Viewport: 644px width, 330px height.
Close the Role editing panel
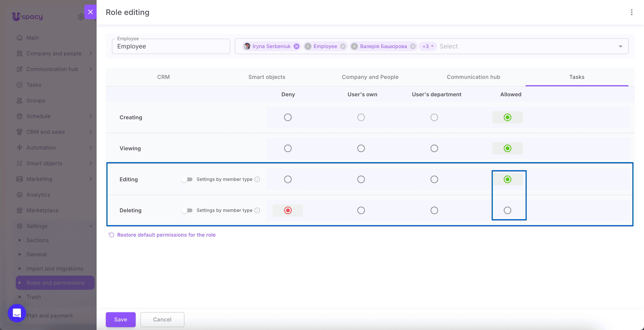pyautogui.click(x=90, y=12)
